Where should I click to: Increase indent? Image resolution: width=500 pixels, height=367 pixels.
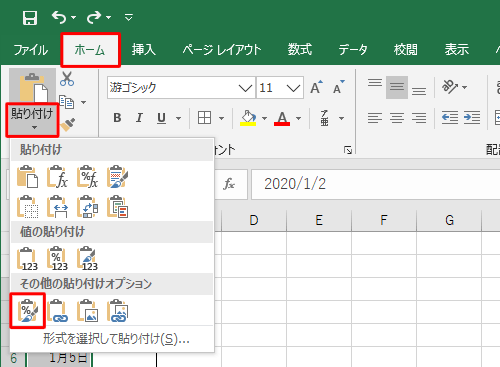coord(472,118)
